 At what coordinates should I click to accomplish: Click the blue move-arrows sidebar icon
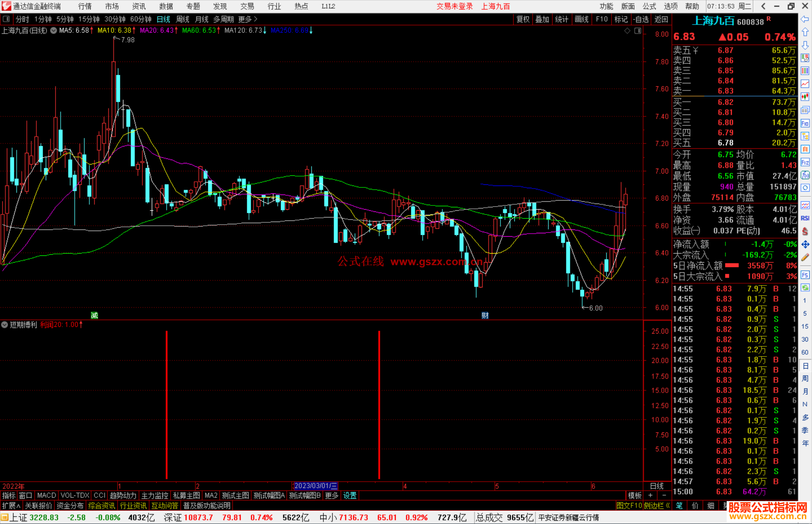(x=805, y=245)
